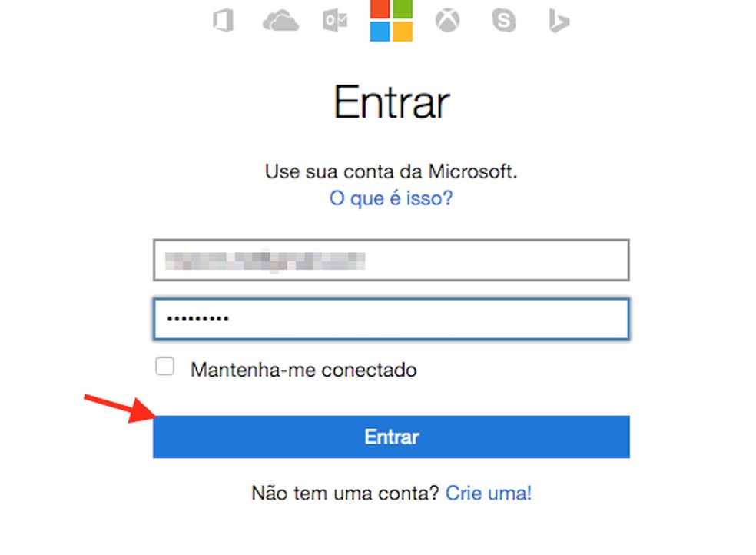Click into the password field
Image resolution: width=756 pixels, height=555 pixels.
[x=391, y=319]
